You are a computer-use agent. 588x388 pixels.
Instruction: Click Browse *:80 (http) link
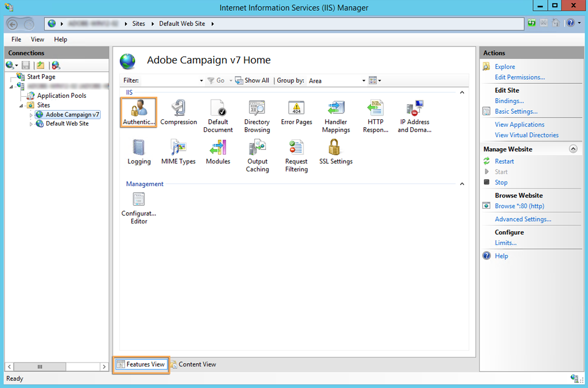(x=520, y=206)
